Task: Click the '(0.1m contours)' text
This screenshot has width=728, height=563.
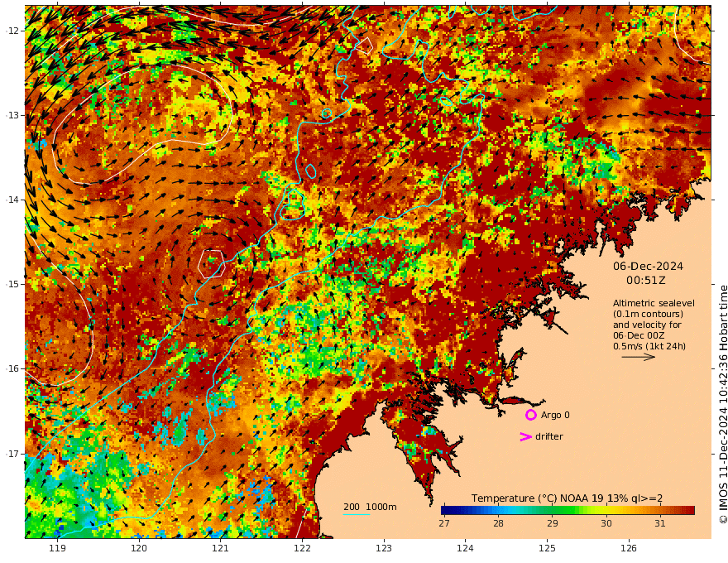Action: tap(648, 314)
